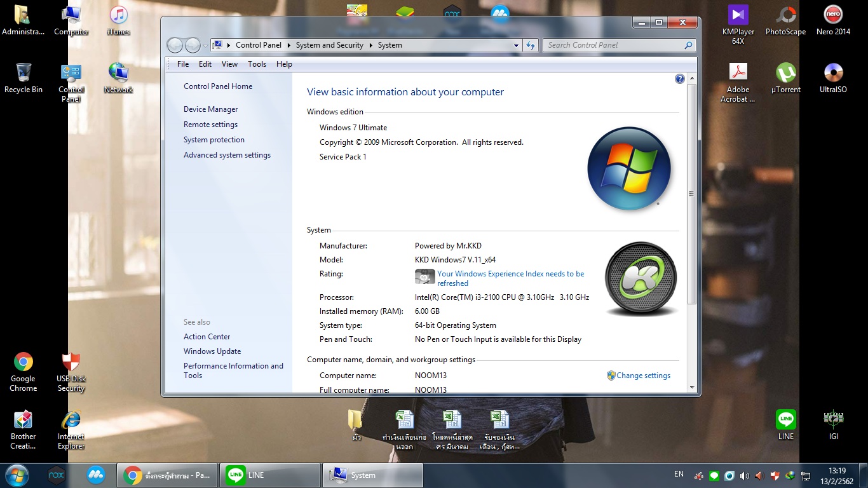This screenshot has height=488, width=868.
Task: Select the µTorrent desktop icon
Action: (786, 78)
